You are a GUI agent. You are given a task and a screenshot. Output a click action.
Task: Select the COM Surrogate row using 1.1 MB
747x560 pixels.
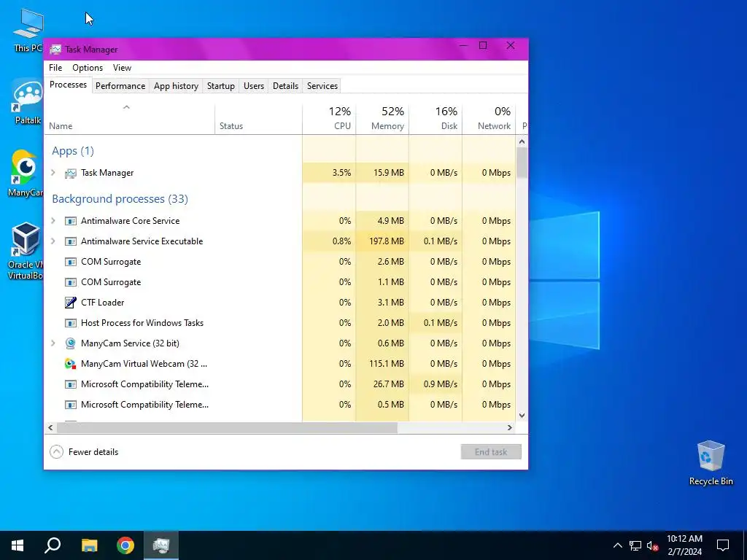[x=280, y=282]
